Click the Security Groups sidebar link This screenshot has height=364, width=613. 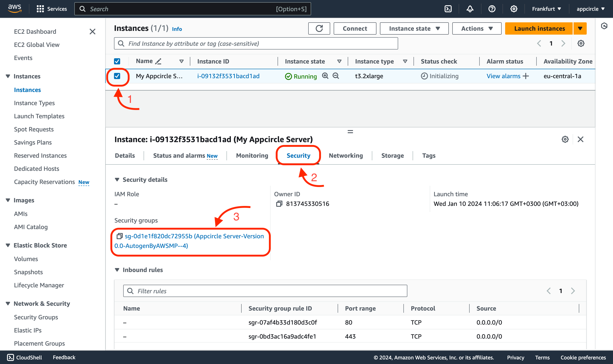(36, 317)
